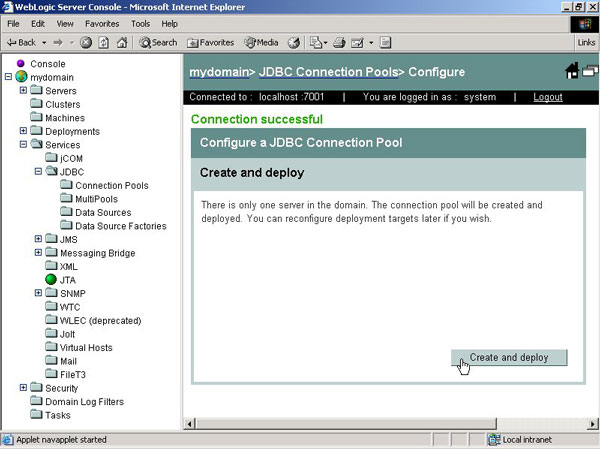Screen dimensions: 600x449
Task: Click the Mail icon in the toolbar
Action: click(x=318, y=42)
